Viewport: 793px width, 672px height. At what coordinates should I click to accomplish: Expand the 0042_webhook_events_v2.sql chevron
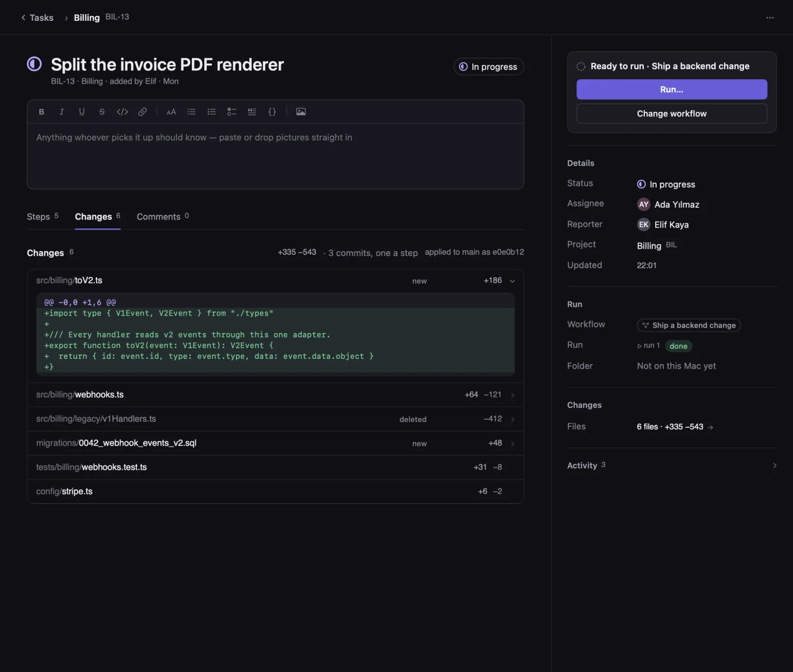point(512,444)
